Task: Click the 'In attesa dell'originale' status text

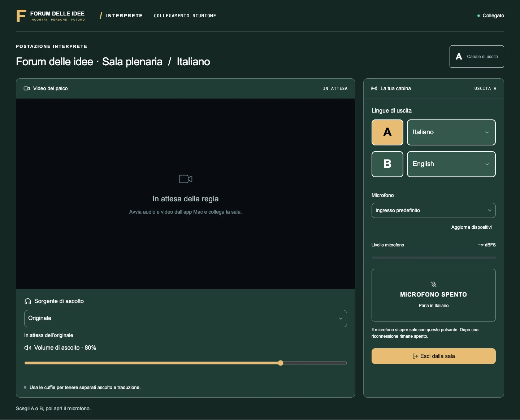Action: pos(49,335)
